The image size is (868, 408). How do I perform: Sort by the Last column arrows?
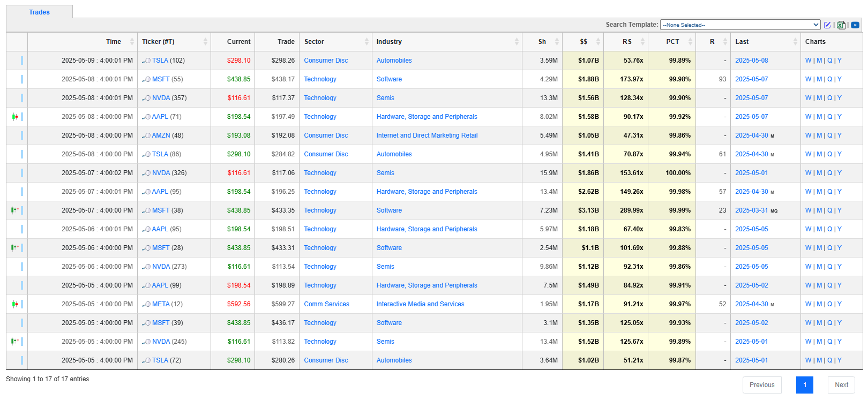pyautogui.click(x=795, y=42)
